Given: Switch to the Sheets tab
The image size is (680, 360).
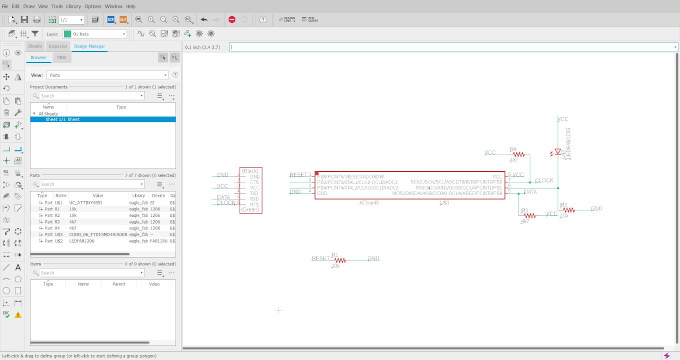Looking at the screenshot, I should [x=35, y=46].
